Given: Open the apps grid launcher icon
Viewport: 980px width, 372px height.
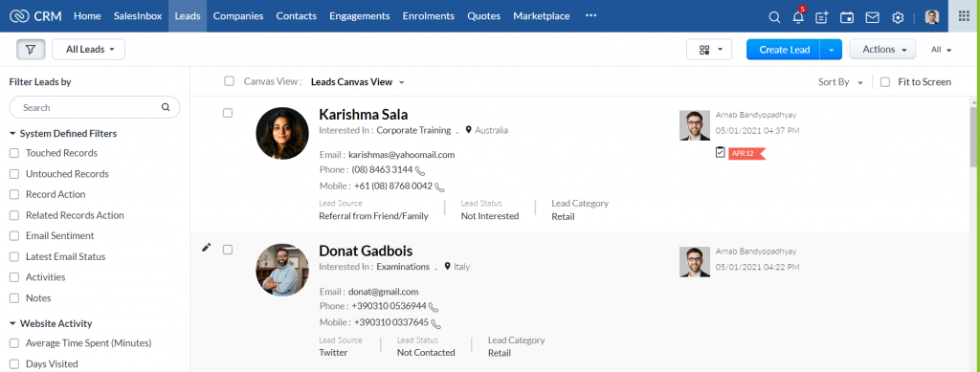Looking at the screenshot, I should point(965,16).
